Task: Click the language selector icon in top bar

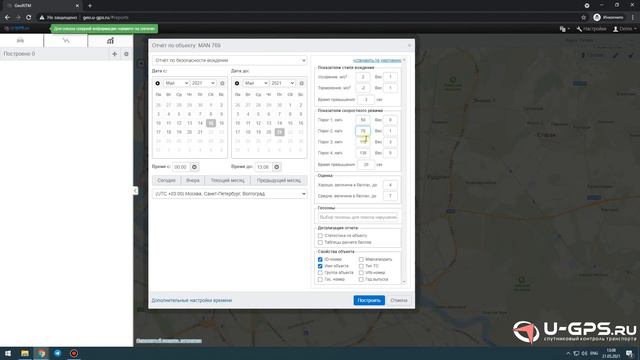Action: pyautogui.click(x=564, y=29)
